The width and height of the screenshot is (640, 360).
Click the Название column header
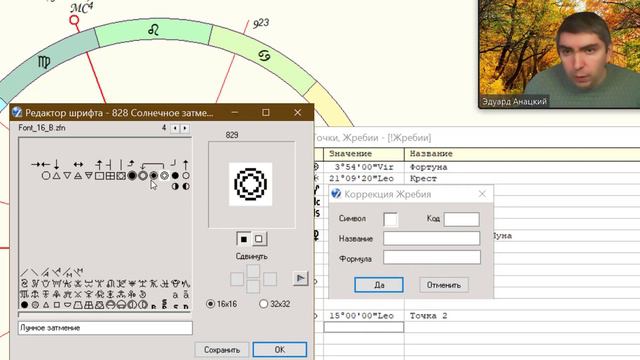click(x=522, y=154)
